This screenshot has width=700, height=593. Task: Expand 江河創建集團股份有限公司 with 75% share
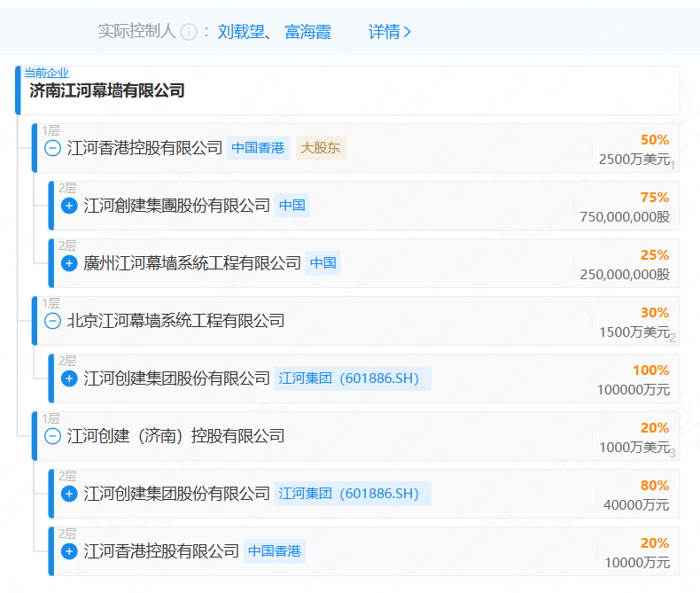[69, 206]
